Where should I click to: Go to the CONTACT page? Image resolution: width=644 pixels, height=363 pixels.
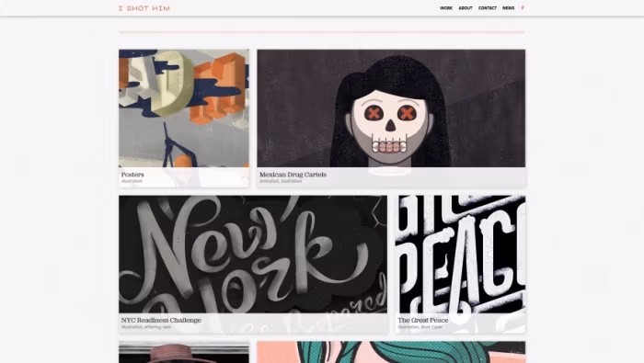click(488, 7)
